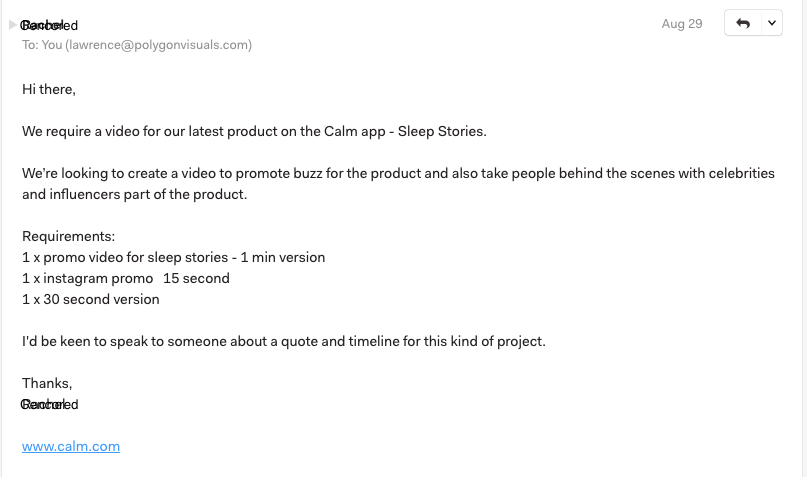Collapse the email with the header triangle

[x=12, y=25]
